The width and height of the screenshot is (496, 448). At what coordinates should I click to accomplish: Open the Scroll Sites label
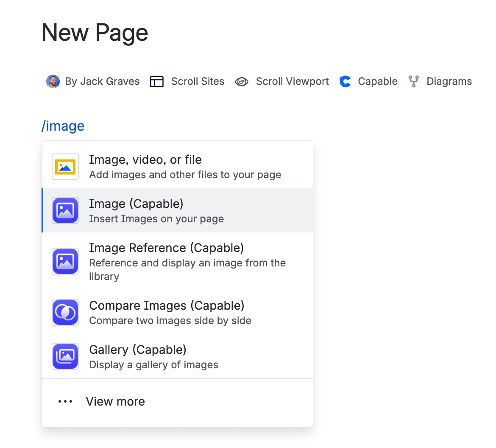coord(198,81)
